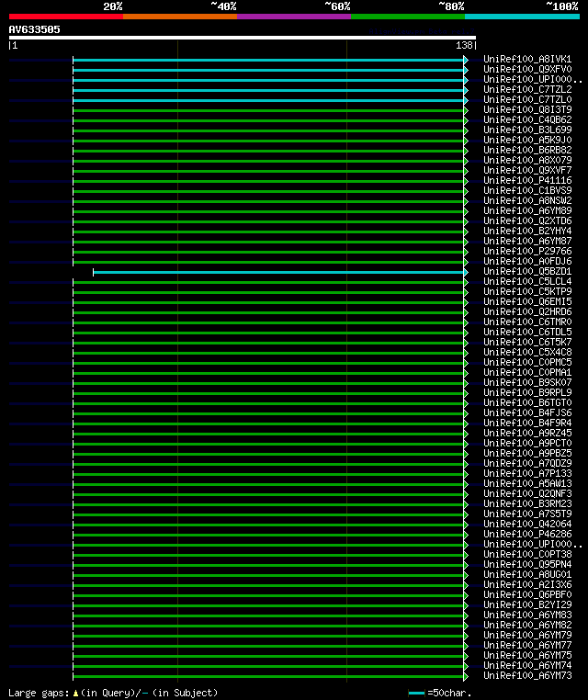The height and width of the screenshot is (700, 588).
Task: Select hit label UniRef100_P41116
Action: tap(527, 180)
